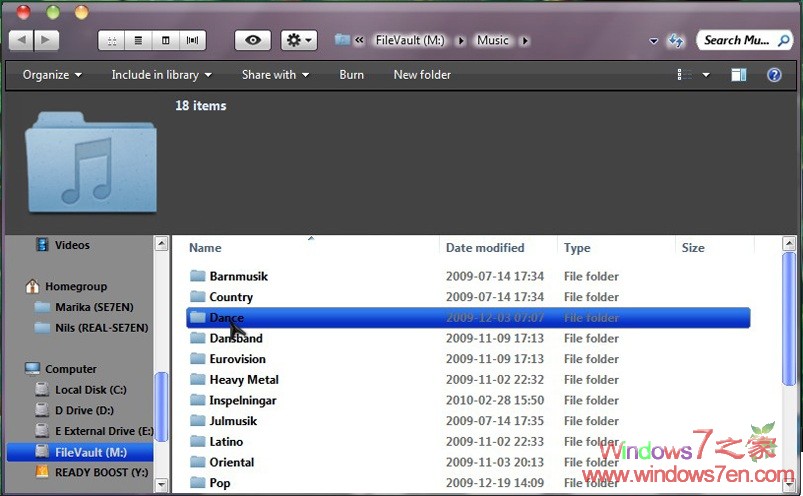Image resolution: width=803 pixels, height=496 pixels.
Task: Select Music in the address bar
Action: tap(493, 40)
